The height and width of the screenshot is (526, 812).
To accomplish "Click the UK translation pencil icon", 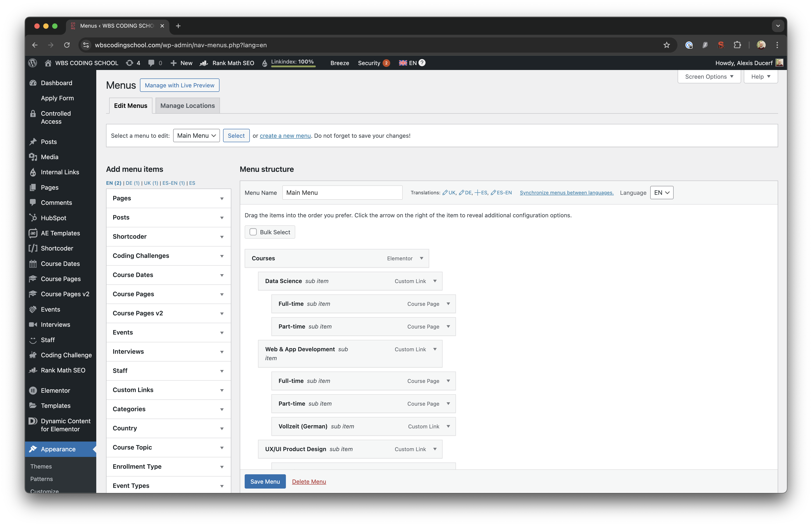I will coord(445,193).
